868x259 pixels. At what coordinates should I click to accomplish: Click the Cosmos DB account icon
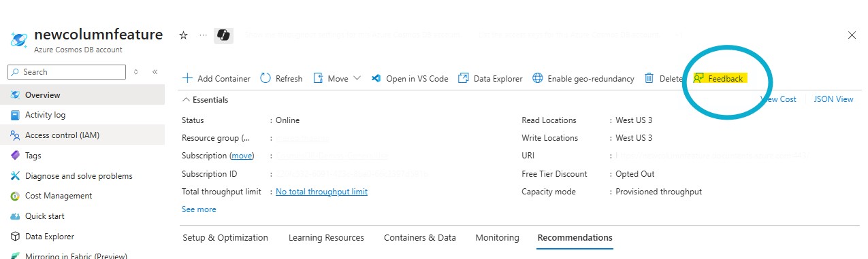18,39
